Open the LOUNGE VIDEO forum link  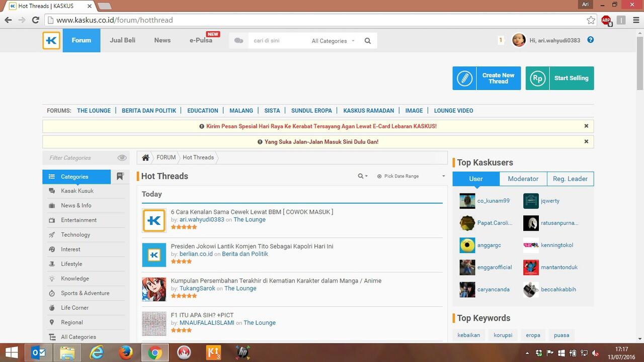[x=453, y=111]
